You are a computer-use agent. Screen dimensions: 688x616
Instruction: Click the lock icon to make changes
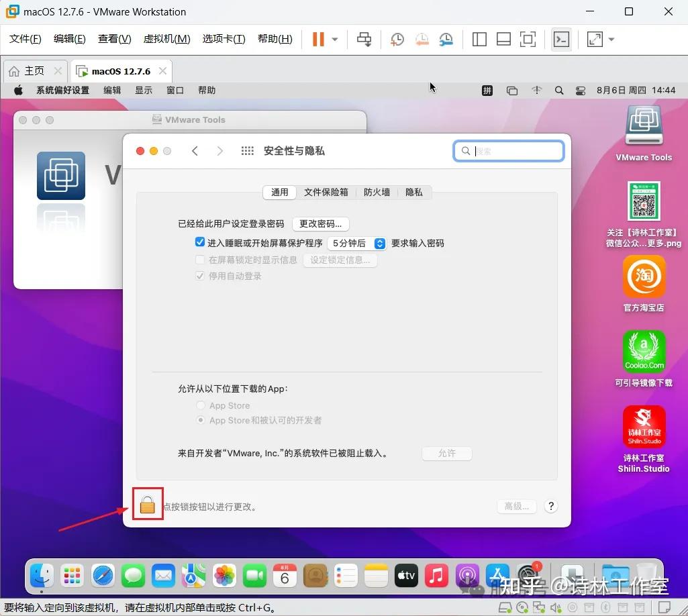click(148, 505)
